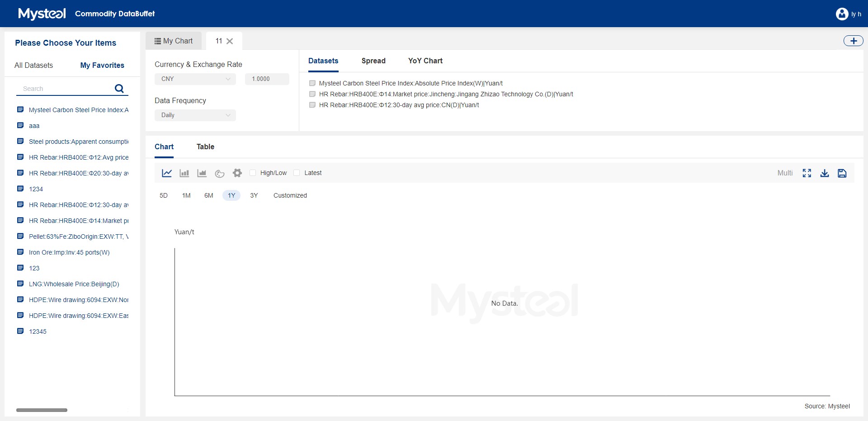Open the YoY Chart tab
The height and width of the screenshot is (421, 868).
425,61
